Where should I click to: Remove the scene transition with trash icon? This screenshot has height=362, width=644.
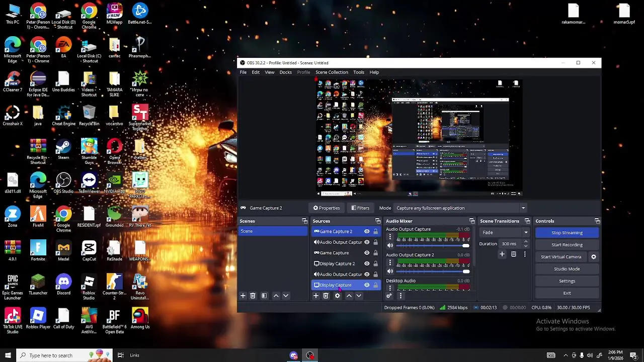(x=513, y=255)
